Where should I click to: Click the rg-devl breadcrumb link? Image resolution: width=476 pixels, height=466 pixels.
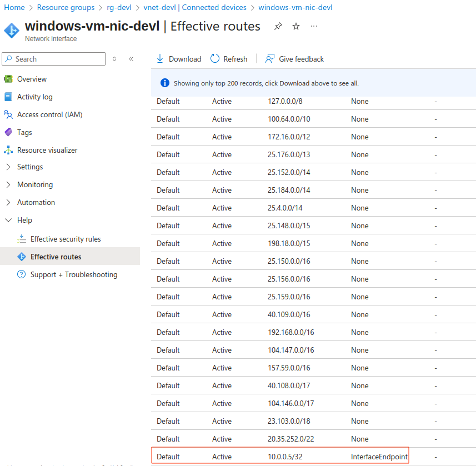tap(119, 7)
